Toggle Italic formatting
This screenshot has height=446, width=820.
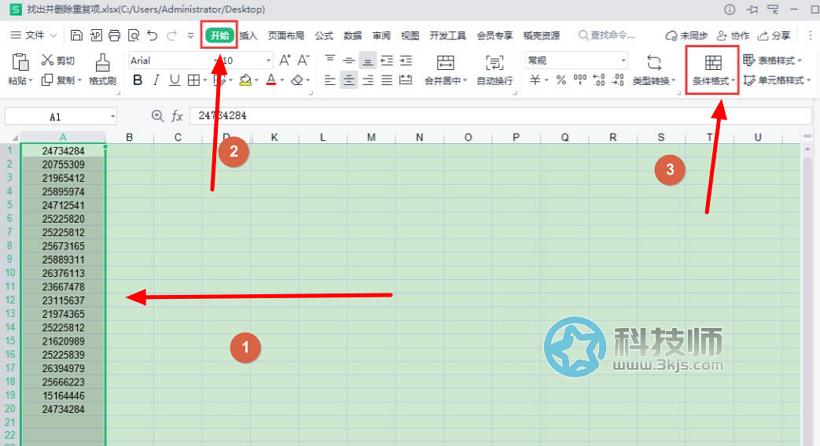click(156, 80)
